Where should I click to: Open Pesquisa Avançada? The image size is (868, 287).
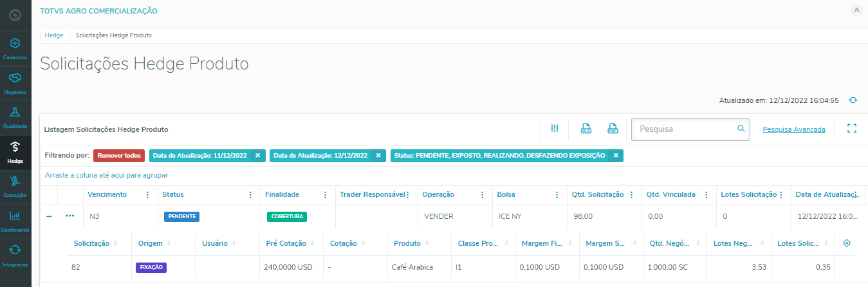point(794,129)
